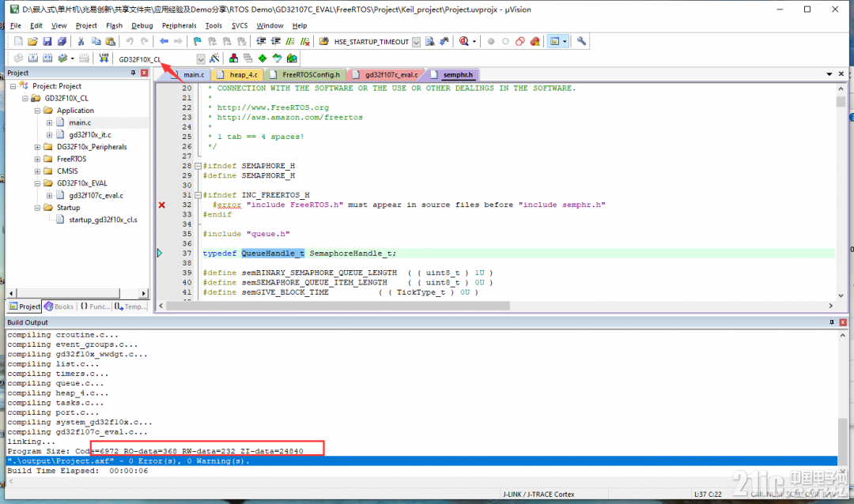Click the Copy icon in the toolbar

(x=96, y=41)
